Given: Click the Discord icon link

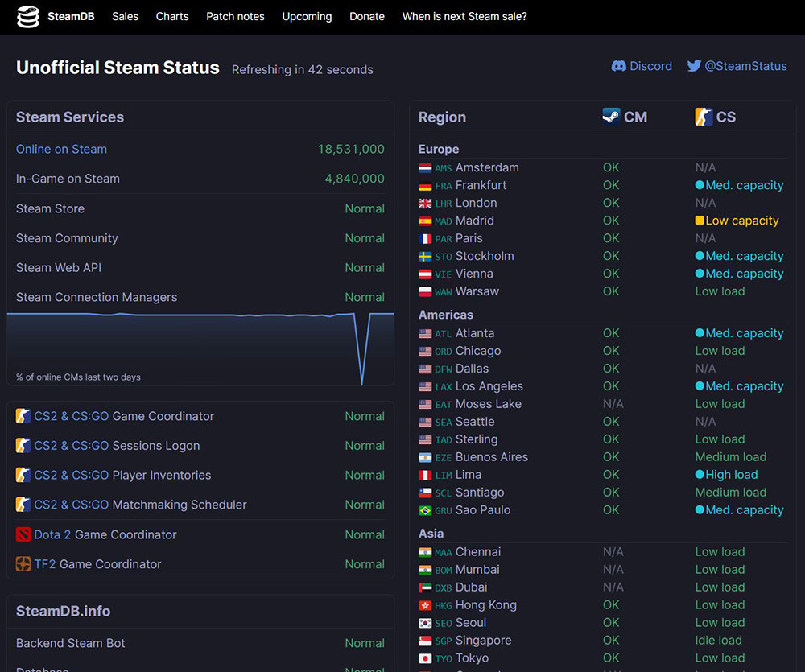Looking at the screenshot, I should [x=619, y=66].
